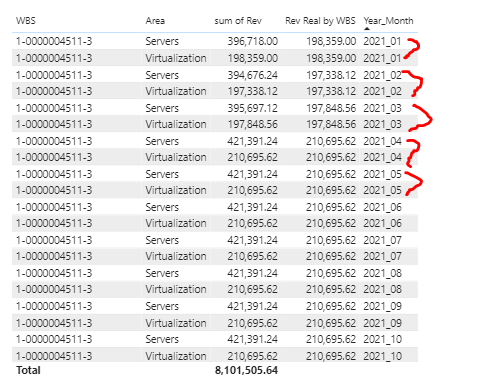The width and height of the screenshot is (484, 391).
Task: Select 421,391.24 in the 2021_07 row
Action: 253,240
